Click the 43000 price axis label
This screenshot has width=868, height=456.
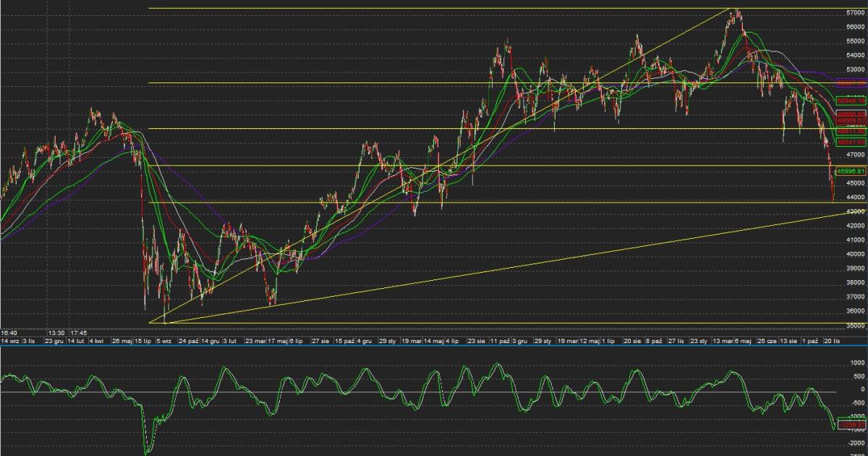(x=855, y=211)
